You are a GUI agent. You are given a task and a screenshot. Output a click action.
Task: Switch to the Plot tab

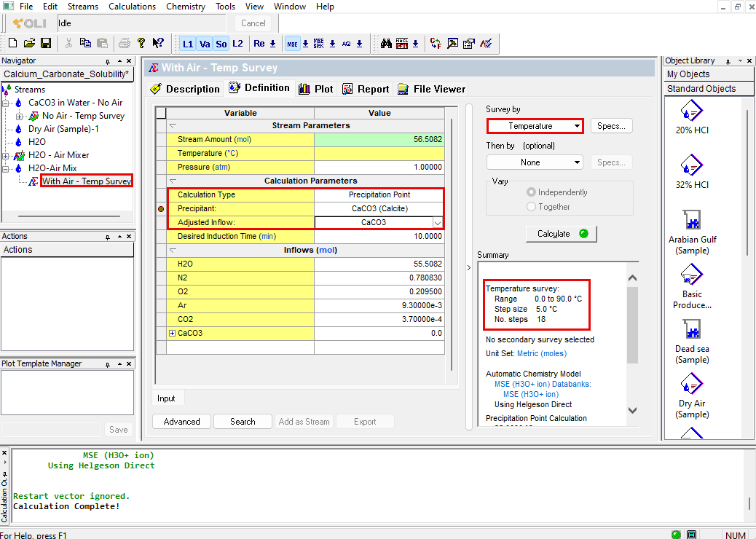pos(316,89)
